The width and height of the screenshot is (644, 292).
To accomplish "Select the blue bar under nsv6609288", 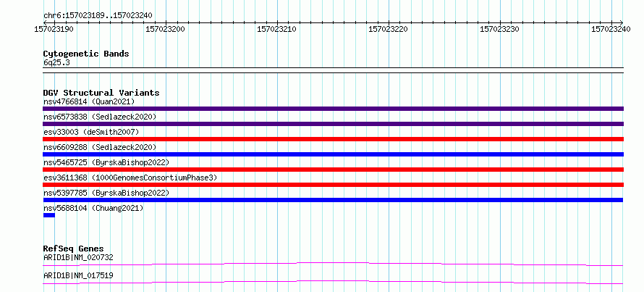I will pos(333,154).
